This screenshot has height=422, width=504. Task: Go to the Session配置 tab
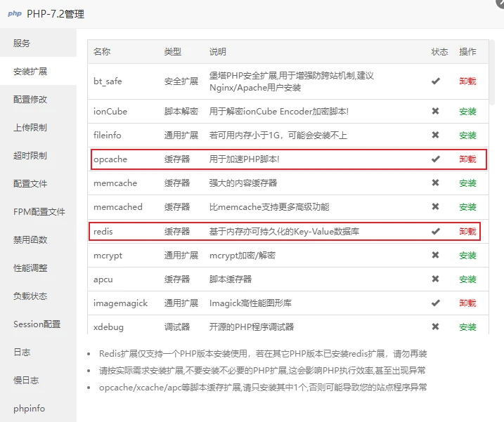tap(37, 324)
